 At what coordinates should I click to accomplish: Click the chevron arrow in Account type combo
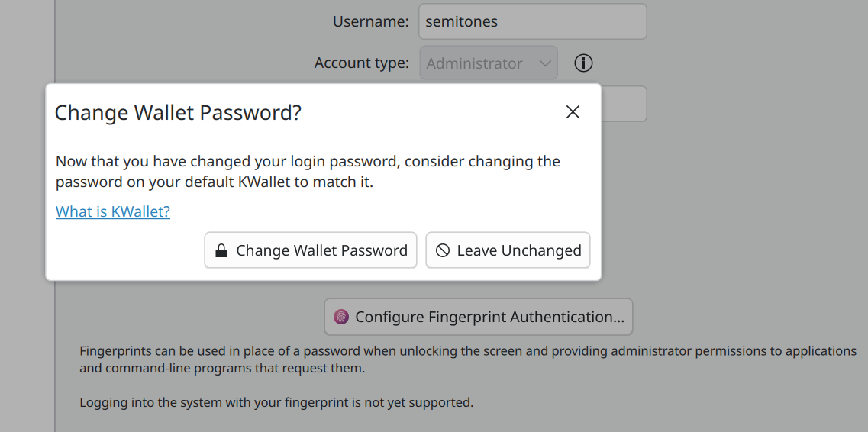pos(545,63)
